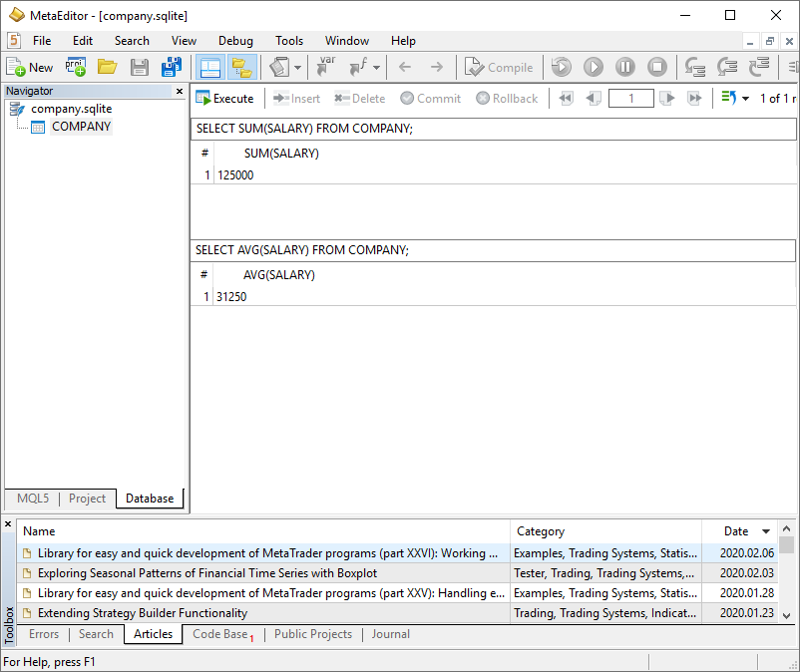Close the Toolbox panel
800x672 pixels.
8,523
